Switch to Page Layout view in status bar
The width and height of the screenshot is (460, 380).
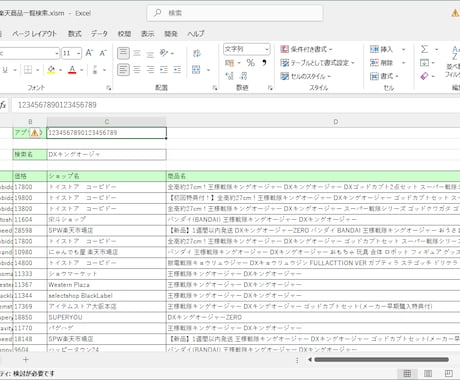[x=428, y=373]
